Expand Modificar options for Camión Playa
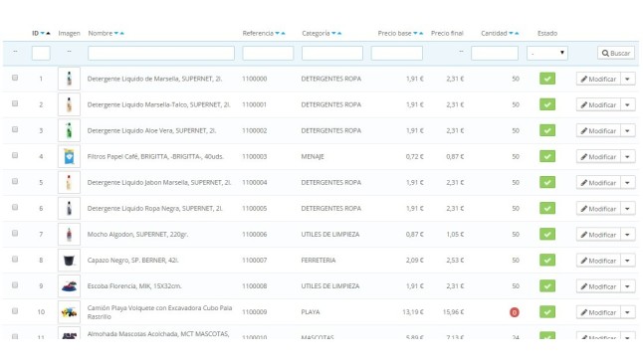643x364 pixels. [x=628, y=312]
